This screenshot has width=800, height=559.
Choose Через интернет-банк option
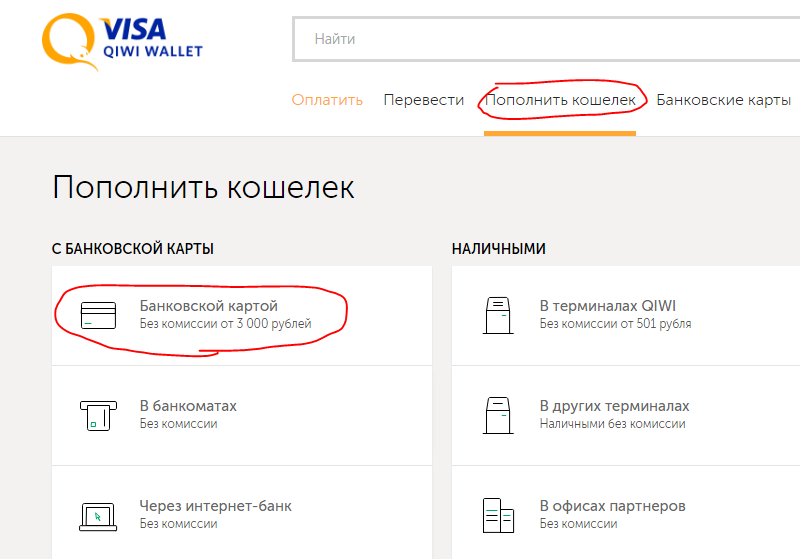(x=242, y=512)
